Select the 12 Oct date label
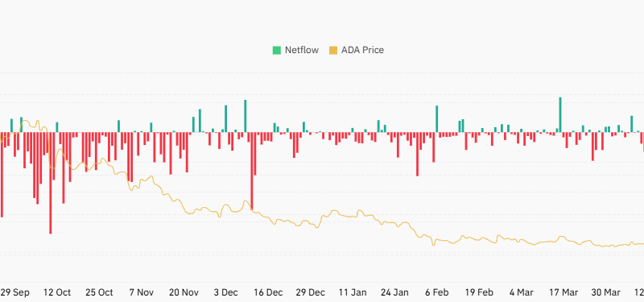This screenshot has height=302, width=644. (57, 292)
